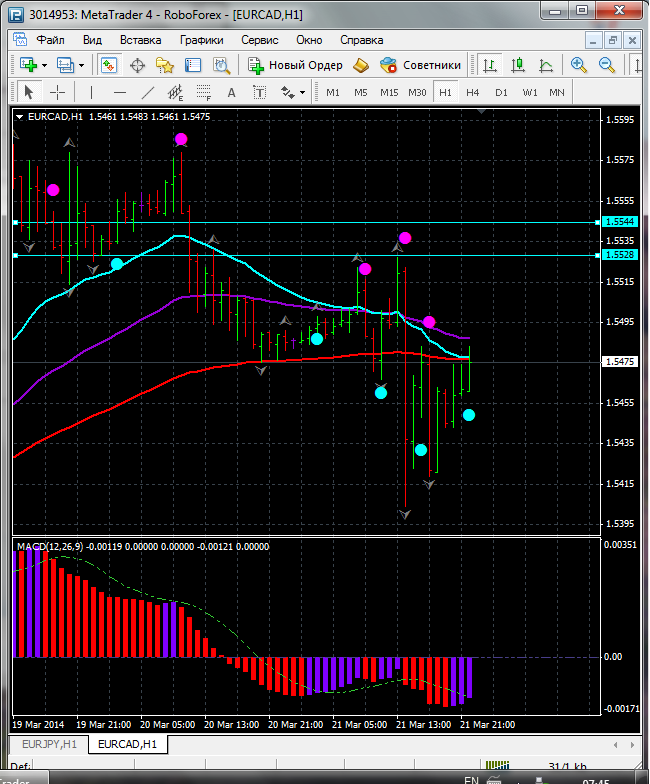This screenshot has height=784, width=650.
Task: Click the Новый Ордер button
Action: pos(295,66)
